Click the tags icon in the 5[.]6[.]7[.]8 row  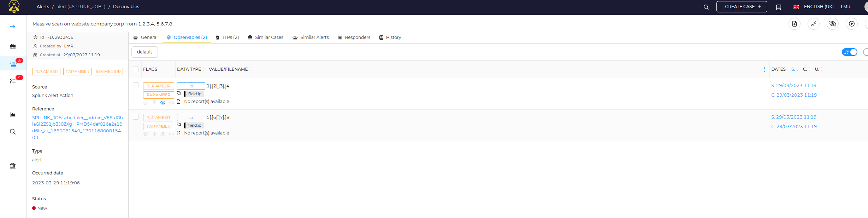coord(179,125)
